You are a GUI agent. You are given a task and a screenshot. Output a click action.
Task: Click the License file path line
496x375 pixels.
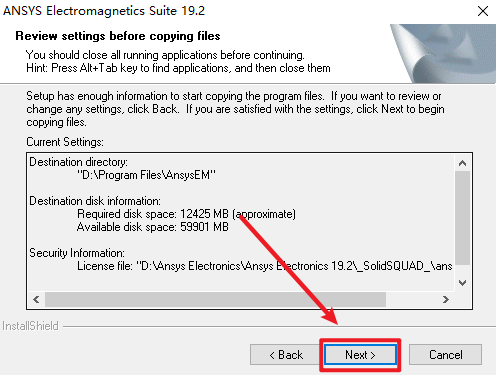point(265,266)
